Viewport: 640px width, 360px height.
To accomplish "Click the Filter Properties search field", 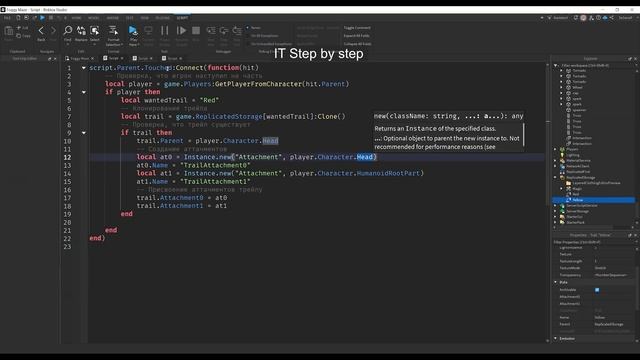I will click(592, 242).
